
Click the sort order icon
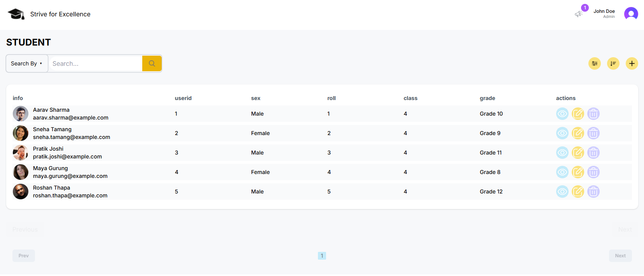[613, 63]
